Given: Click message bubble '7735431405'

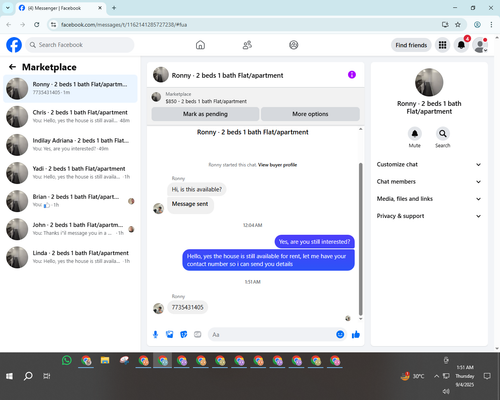Looking at the screenshot, I should (x=187, y=307).
